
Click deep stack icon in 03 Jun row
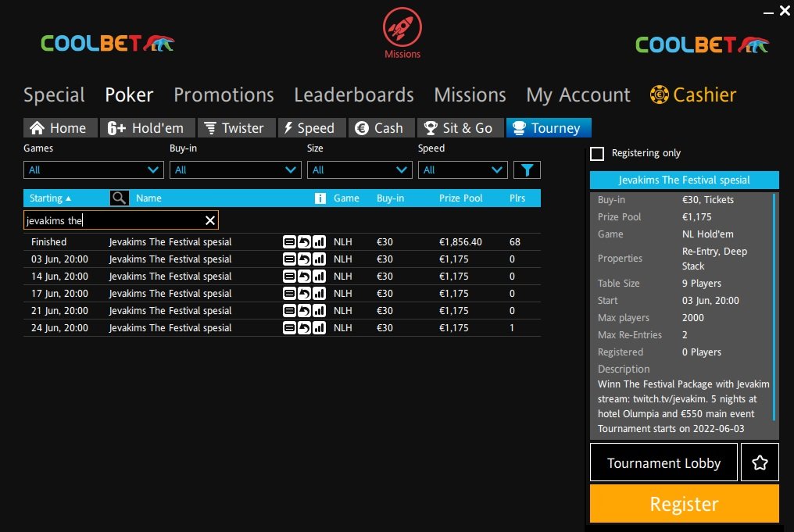(289, 259)
